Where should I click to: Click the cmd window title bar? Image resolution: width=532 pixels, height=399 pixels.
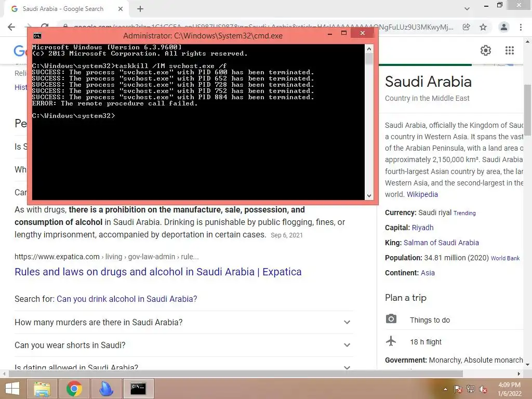(203, 36)
